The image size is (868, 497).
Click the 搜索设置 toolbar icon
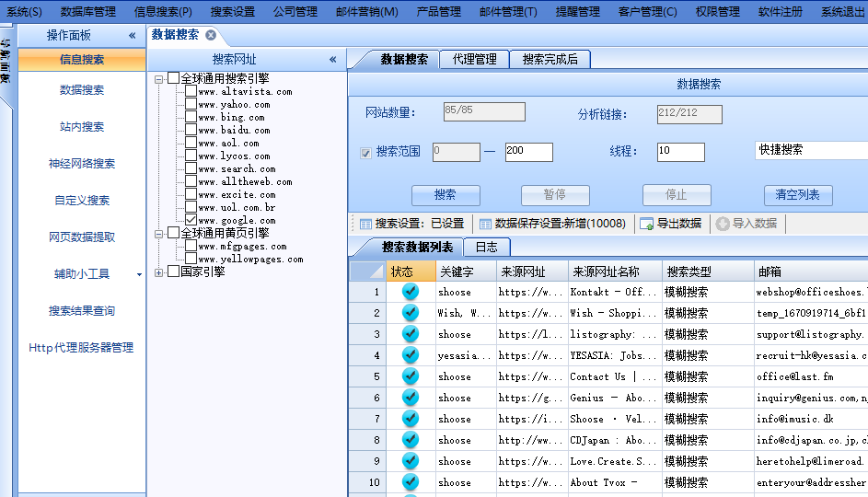365,224
